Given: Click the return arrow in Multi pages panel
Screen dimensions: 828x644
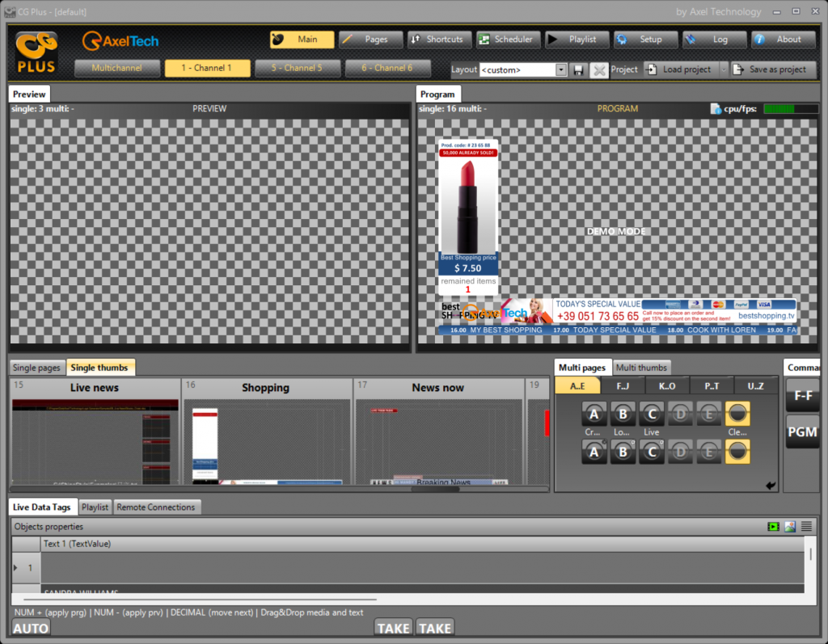Looking at the screenshot, I should pyautogui.click(x=771, y=485).
